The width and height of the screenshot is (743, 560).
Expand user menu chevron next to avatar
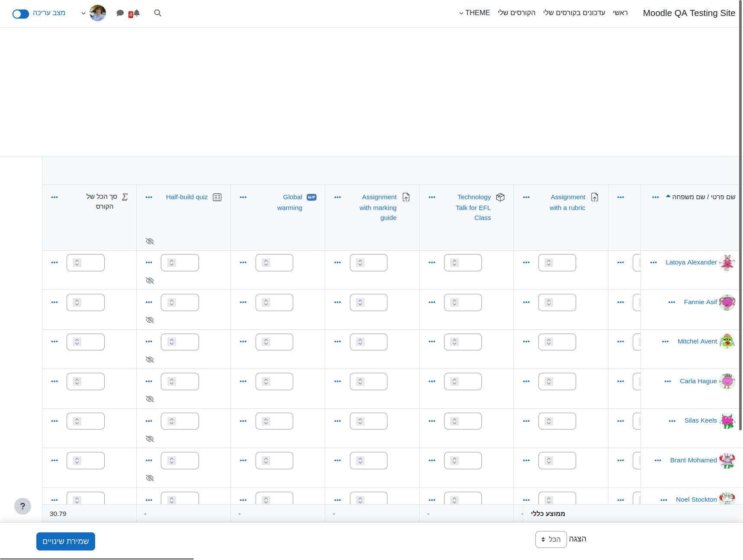83,13
